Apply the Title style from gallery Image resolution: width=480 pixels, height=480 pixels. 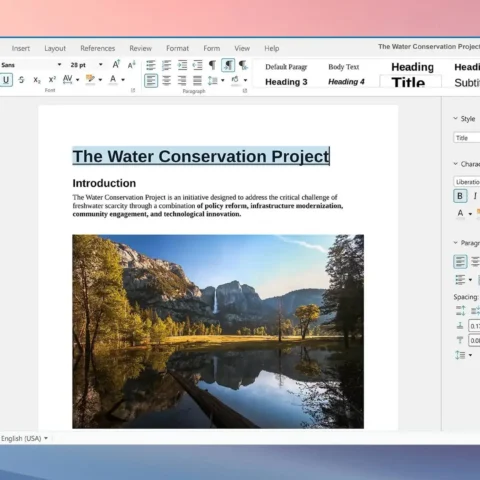click(409, 82)
